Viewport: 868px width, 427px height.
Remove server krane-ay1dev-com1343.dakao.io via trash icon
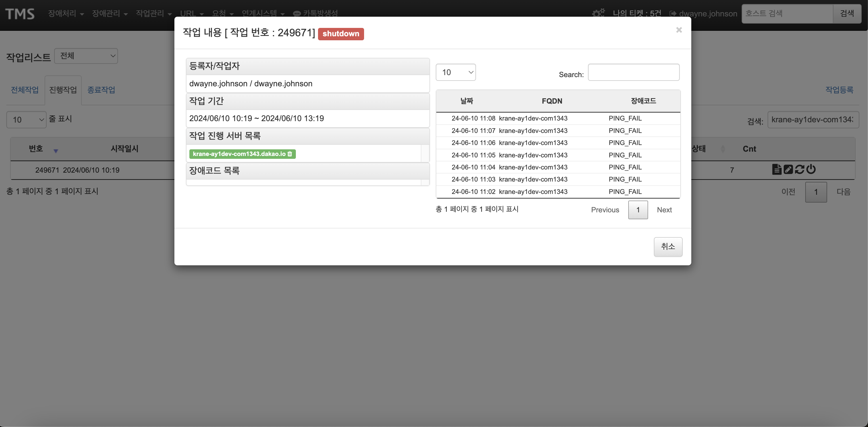[x=290, y=154]
